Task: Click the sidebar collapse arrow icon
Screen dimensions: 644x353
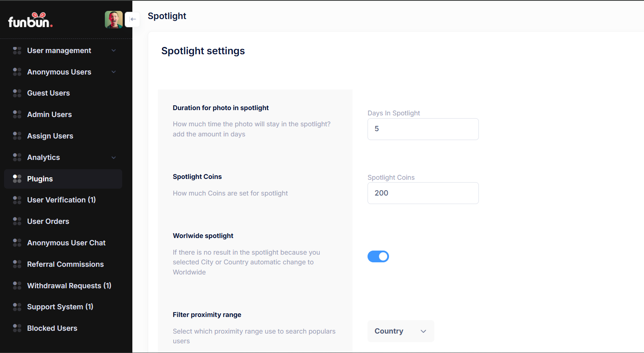Action: point(133,19)
